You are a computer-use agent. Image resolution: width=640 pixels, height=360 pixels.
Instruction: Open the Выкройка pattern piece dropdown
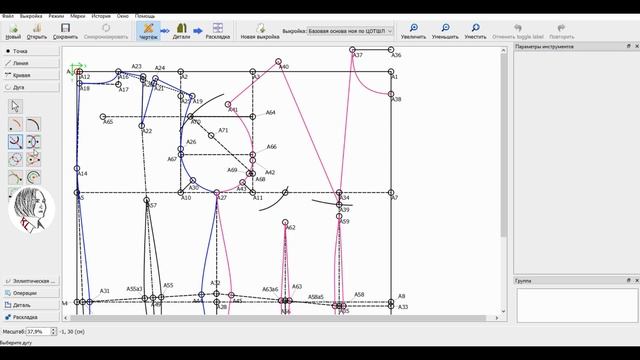tap(350, 31)
